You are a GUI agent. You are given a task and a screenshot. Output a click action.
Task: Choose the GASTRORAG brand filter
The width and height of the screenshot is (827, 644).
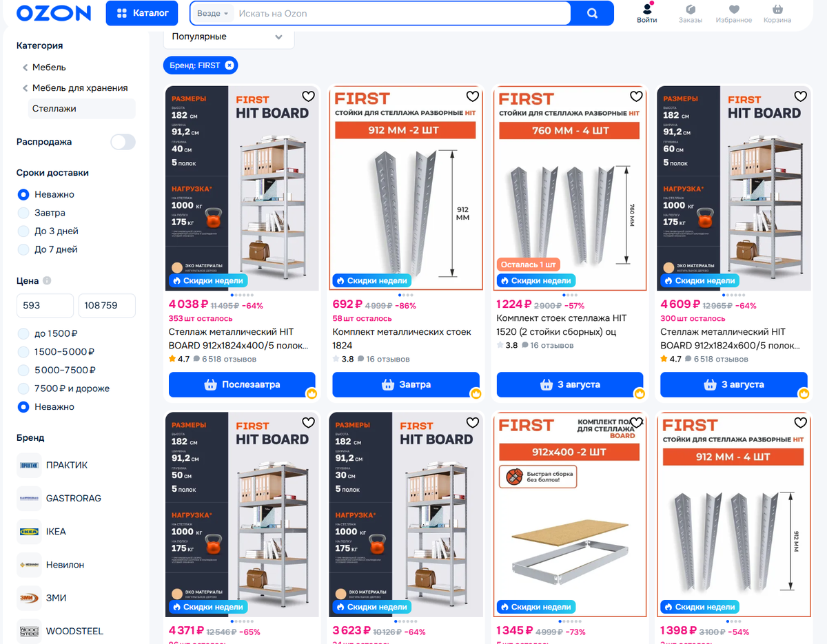point(59,498)
